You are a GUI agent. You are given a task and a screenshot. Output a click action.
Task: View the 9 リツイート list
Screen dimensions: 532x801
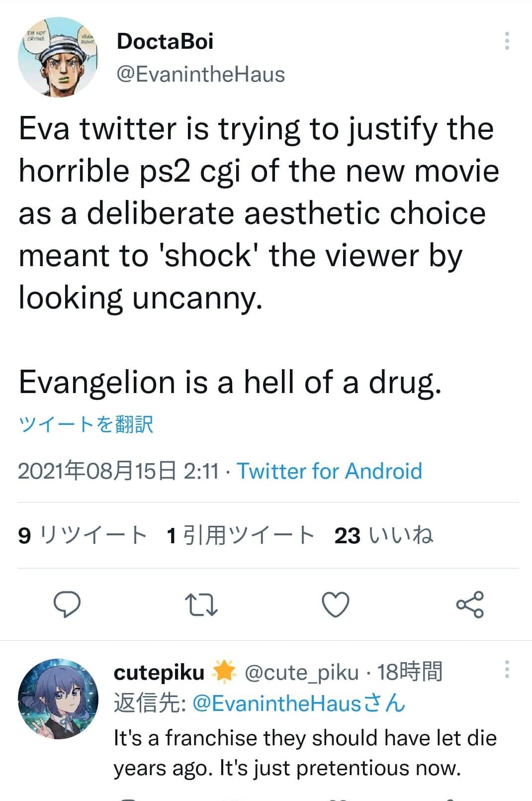[x=83, y=535]
